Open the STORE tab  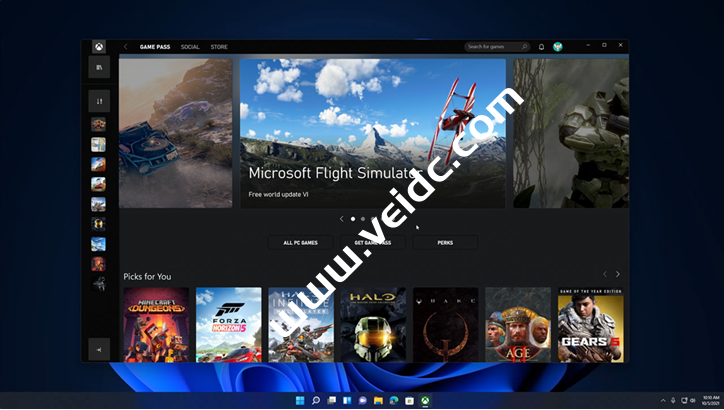point(219,47)
